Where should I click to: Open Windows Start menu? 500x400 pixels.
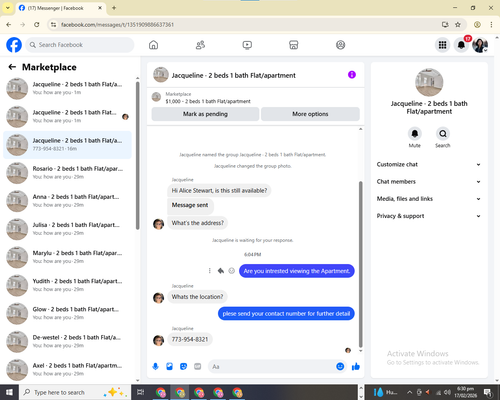9,392
